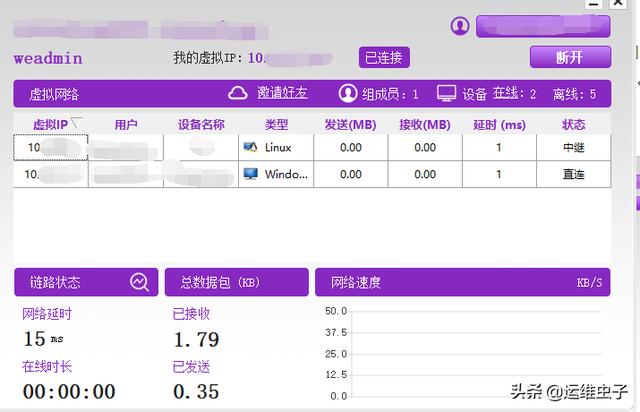Viewport: 640px width, 412px height.
Task: Click the group member icon near 组成员
Action: pyautogui.click(x=348, y=94)
